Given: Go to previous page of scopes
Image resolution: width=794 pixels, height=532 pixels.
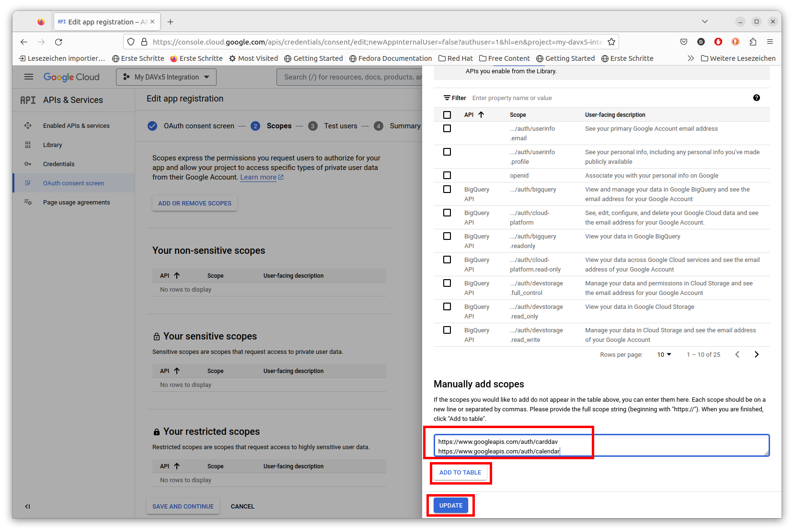Looking at the screenshot, I should point(737,354).
